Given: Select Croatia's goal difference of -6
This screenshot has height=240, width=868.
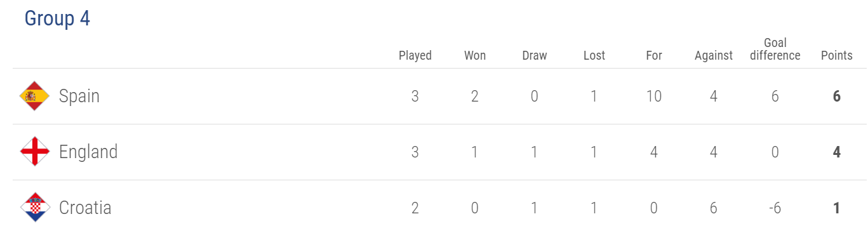Looking at the screenshot, I should click(x=775, y=208).
